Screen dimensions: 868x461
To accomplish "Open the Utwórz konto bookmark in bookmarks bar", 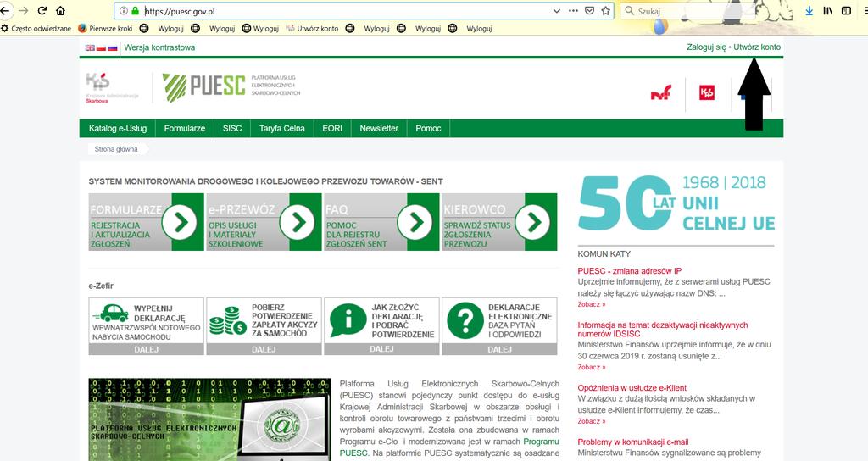I will coord(312,28).
